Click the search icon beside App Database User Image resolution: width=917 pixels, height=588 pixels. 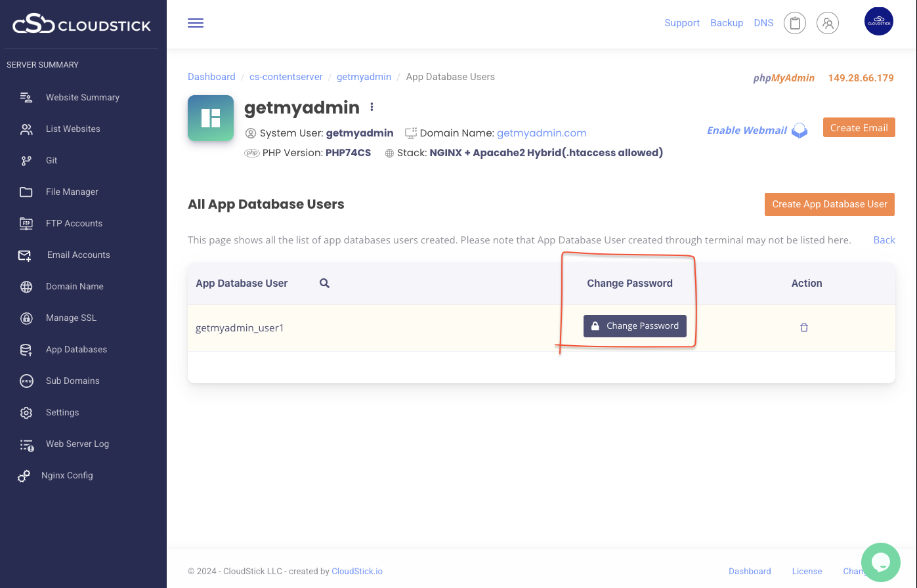tap(324, 283)
